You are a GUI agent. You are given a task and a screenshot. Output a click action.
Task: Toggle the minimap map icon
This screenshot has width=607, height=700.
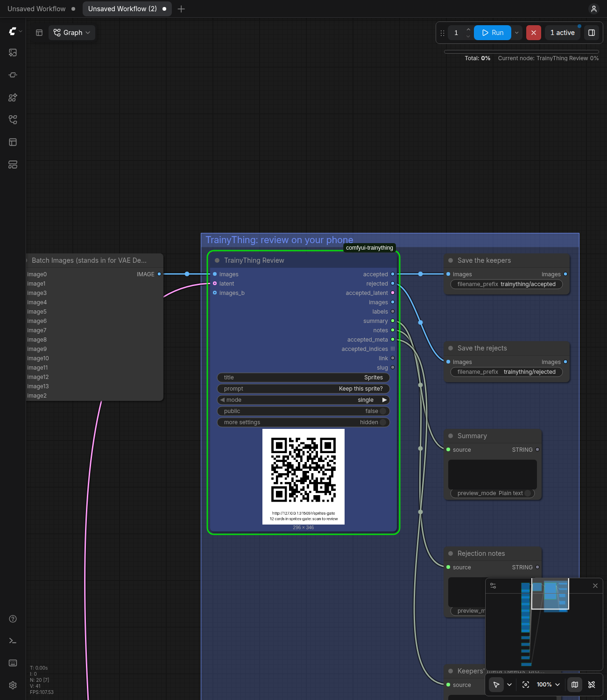tap(575, 685)
